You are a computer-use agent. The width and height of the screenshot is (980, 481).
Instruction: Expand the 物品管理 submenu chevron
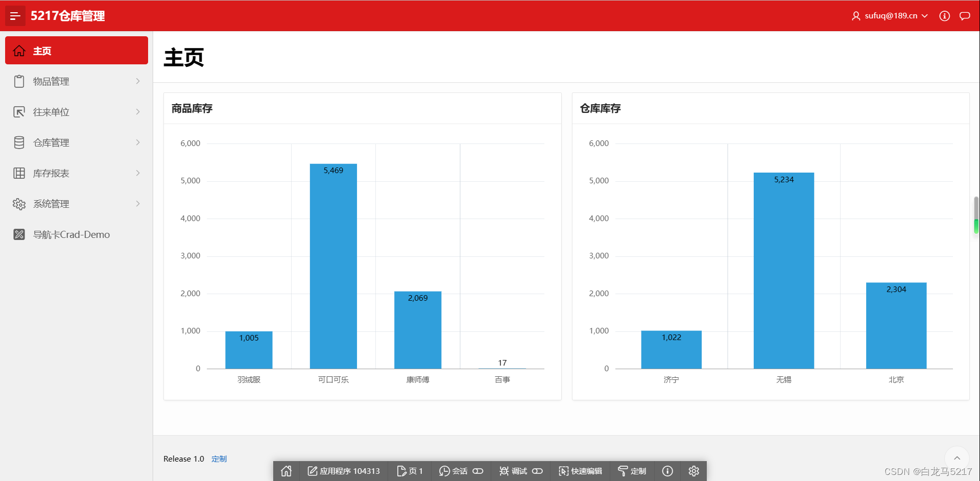[x=138, y=81]
